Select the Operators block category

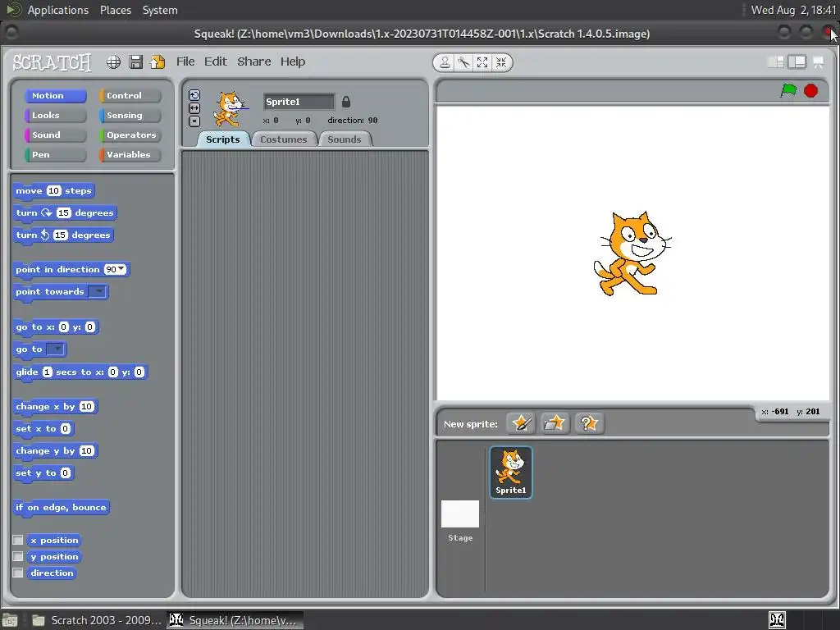tap(130, 135)
